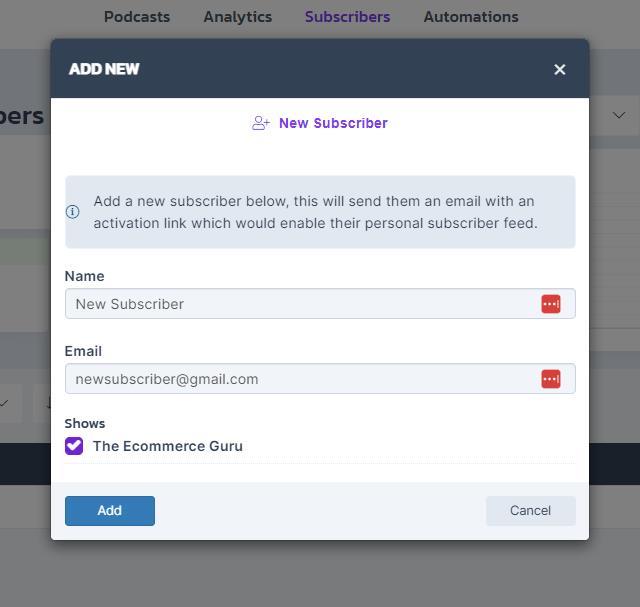The image size is (640, 607).
Task: Open the Podcasts tab
Action: tap(137, 17)
